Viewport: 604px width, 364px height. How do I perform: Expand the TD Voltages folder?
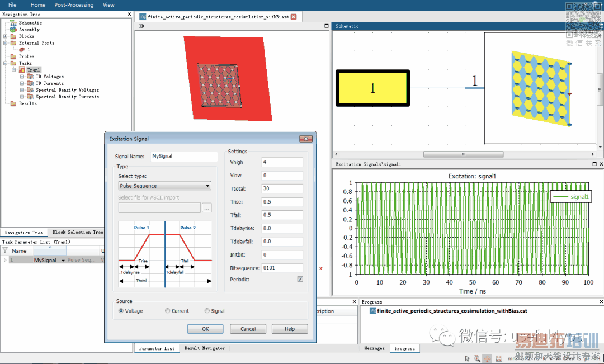[x=22, y=77]
